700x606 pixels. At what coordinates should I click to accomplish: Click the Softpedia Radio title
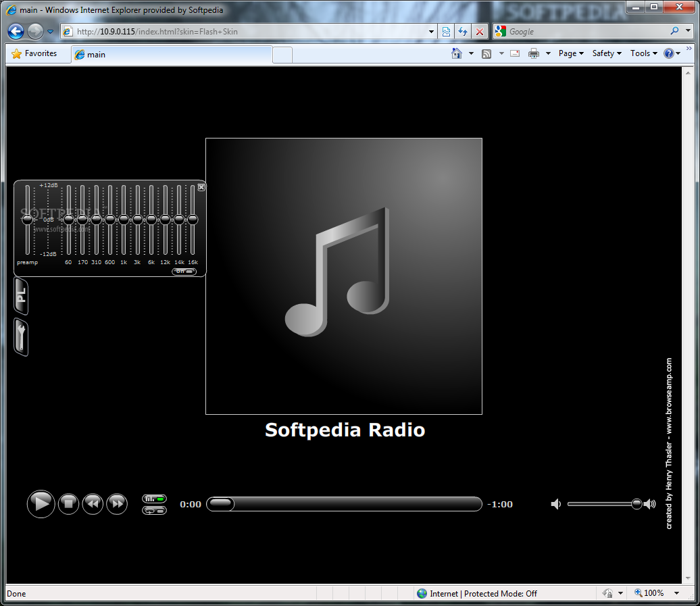[x=345, y=430]
